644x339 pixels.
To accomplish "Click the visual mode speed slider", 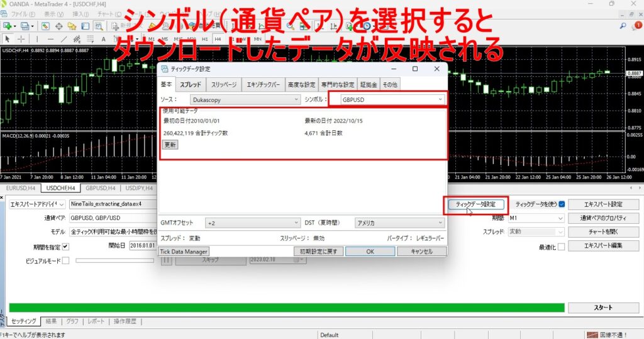I will click(114, 260).
